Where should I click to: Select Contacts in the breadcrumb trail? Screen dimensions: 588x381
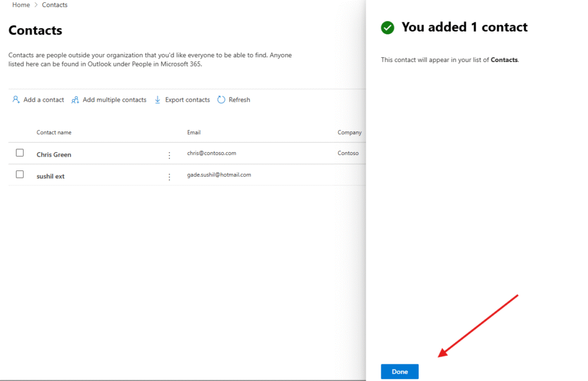(x=55, y=5)
